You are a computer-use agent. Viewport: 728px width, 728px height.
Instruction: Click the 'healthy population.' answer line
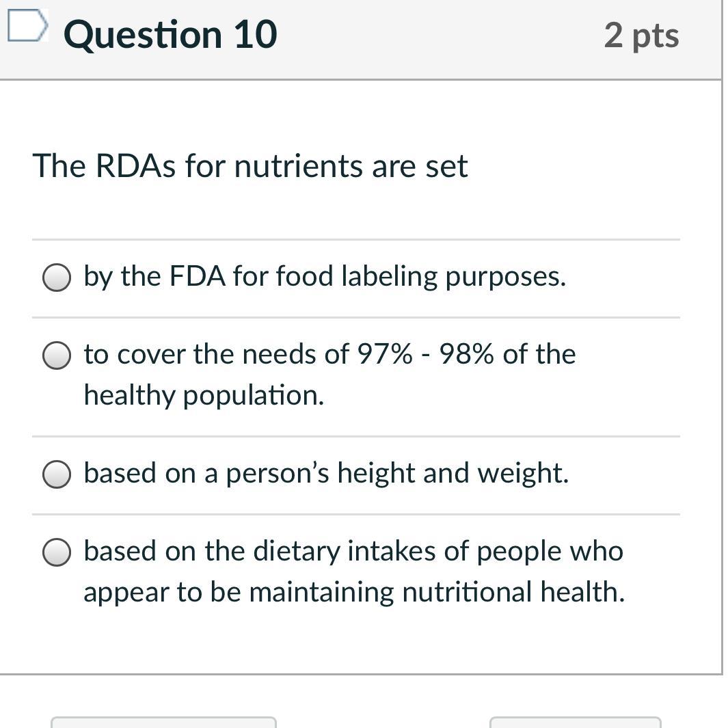point(204,395)
